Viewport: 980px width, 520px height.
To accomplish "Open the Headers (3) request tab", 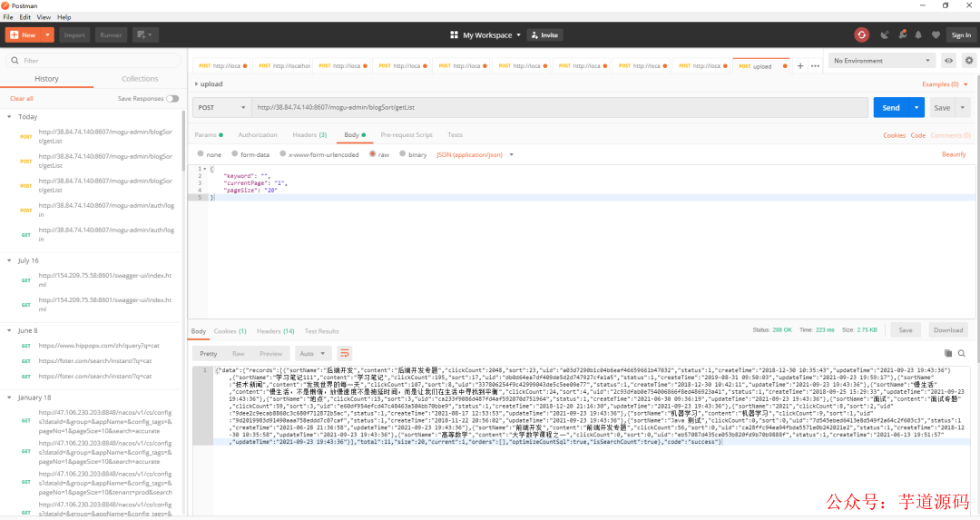I will tap(309, 135).
